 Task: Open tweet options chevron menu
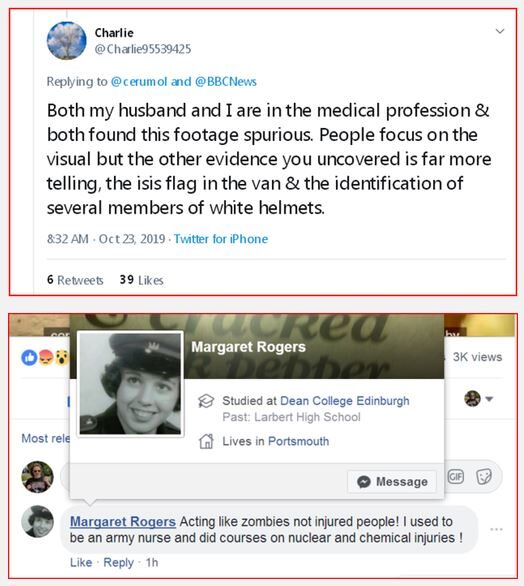500,31
